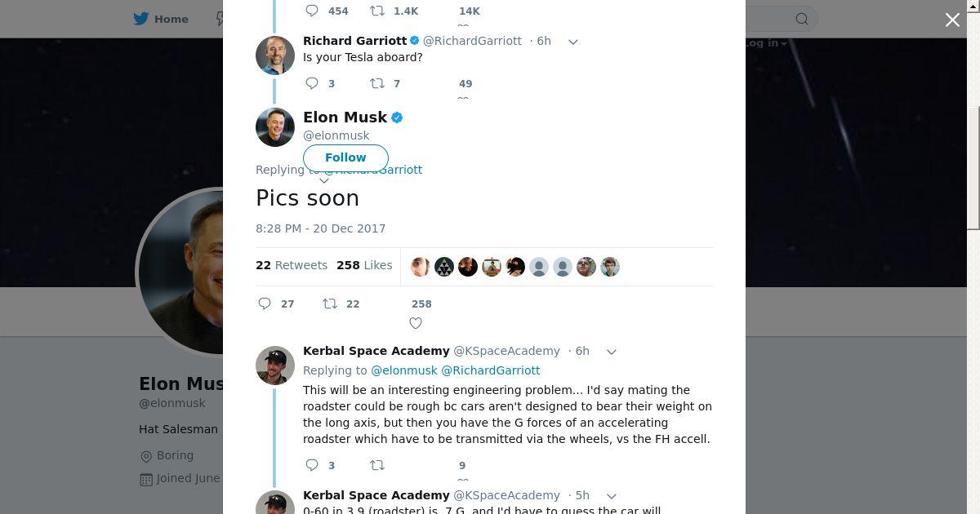Retweet Elon Musk's 'Pics soon' tweet

pyautogui.click(x=330, y=304)
